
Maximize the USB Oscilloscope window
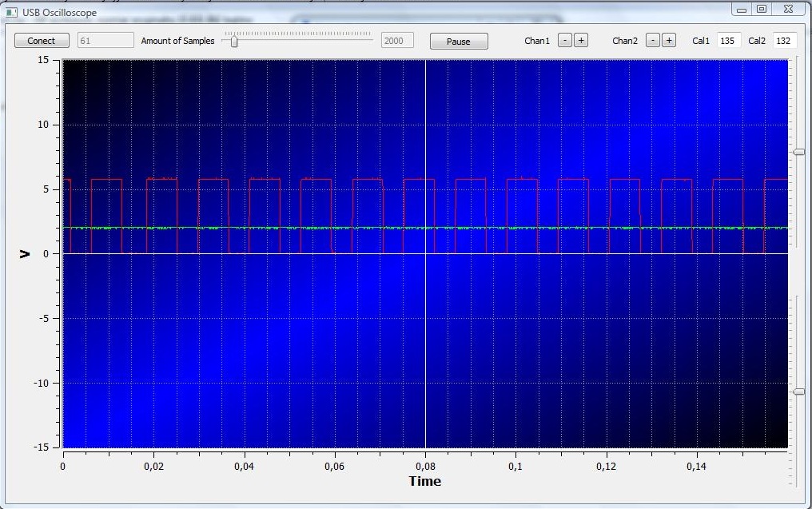[x=762, y=9]
